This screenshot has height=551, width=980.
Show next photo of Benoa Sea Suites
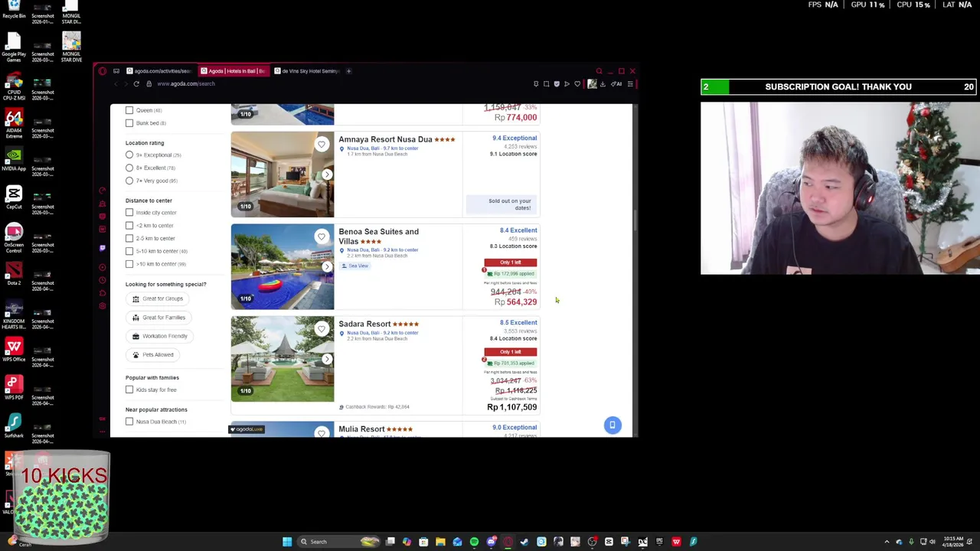tap(327, 267)
